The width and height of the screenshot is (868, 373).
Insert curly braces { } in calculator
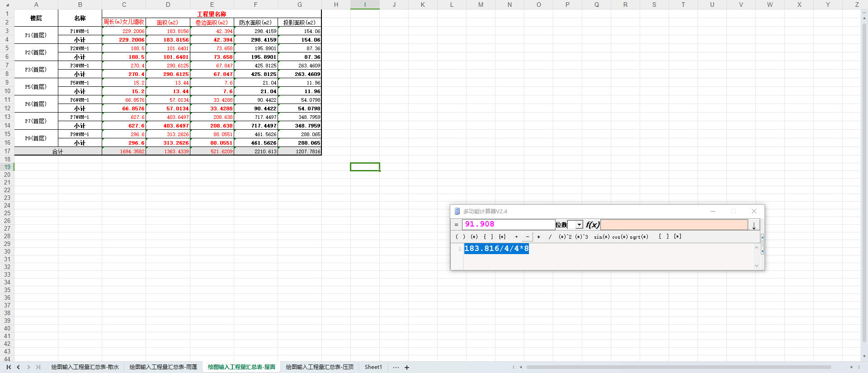click(488, 237)
